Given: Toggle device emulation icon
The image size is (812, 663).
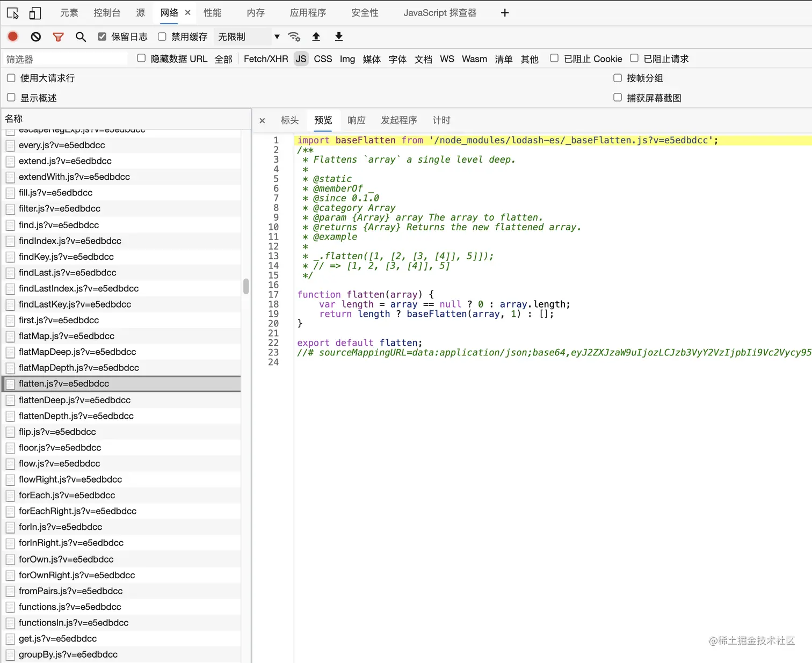Looking at the screenshot, I should coord(35,13).
